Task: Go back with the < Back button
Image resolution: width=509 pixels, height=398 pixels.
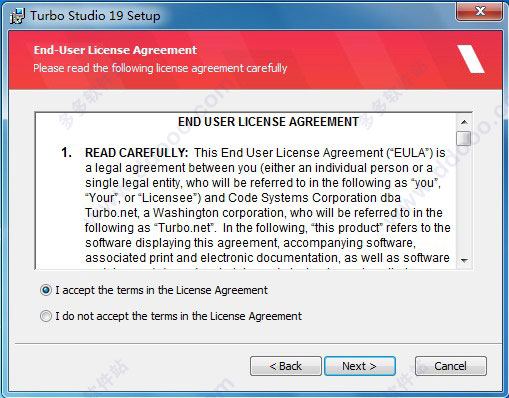Action: tap(286, 366)
